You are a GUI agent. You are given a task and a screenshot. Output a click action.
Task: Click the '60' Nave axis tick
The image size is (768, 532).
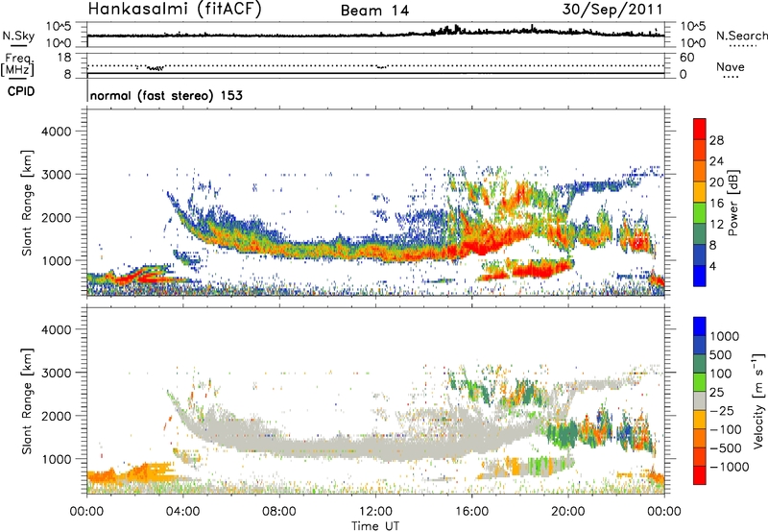686,58
